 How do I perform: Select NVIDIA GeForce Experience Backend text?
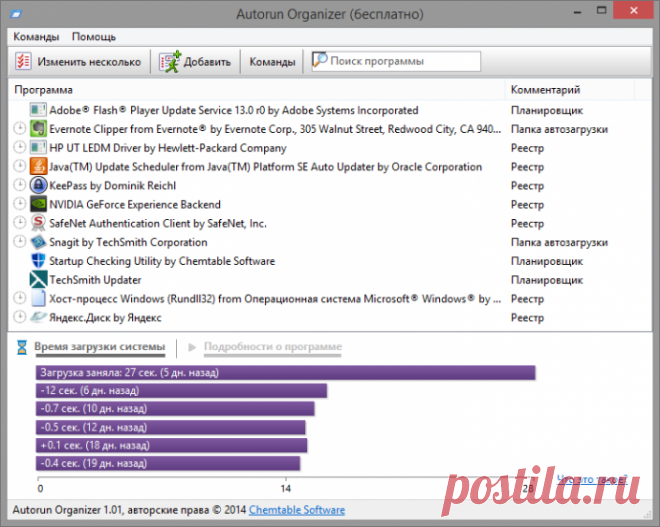tap(135, 204)
